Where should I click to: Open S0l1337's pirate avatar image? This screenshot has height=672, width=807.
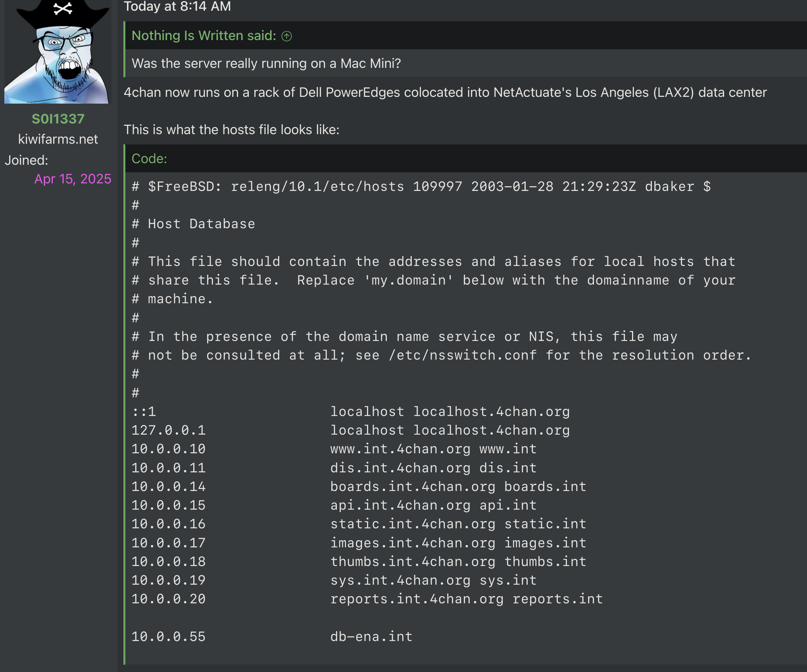pyautogui.click(x=57, y=52)
